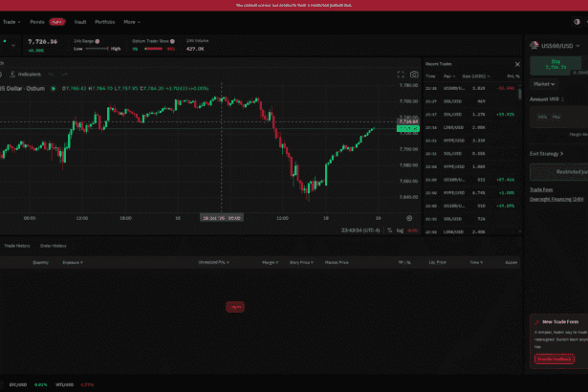This screenshot has height=392, width=588.
Task: Open the US500/USD pair selector in trade panel
Action: [555, 46]
